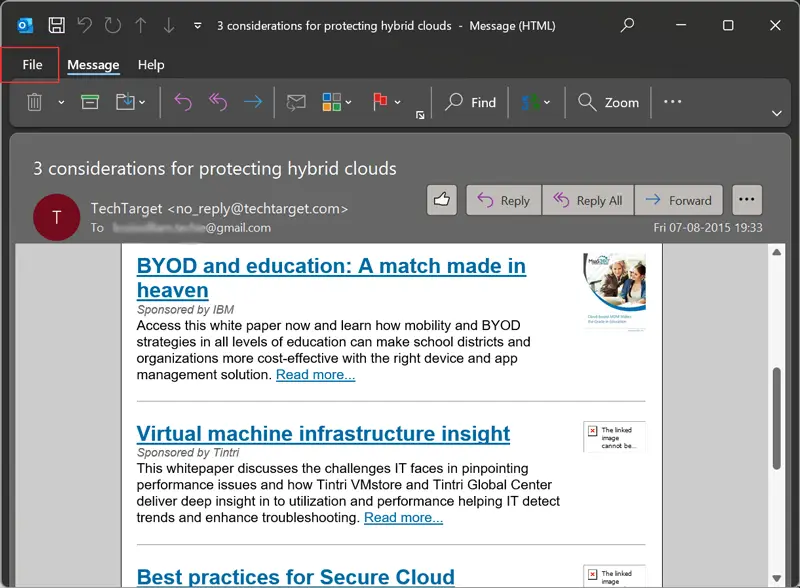The image size is (800, 588).
Task: Like the email with thumbs up button
Action: click(x=441, y=200)
